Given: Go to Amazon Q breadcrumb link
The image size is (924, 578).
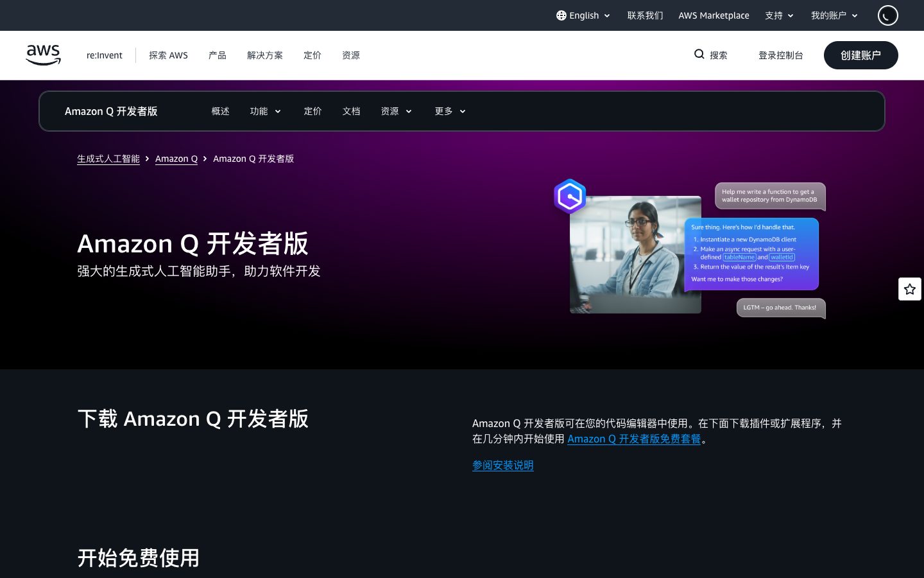Looking at the screenshot, I should click(176, 159).
